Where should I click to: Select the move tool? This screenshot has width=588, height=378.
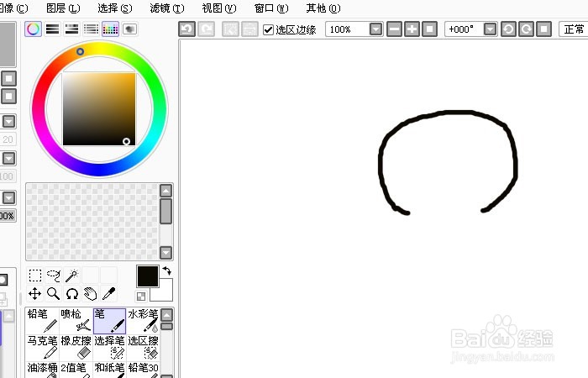[x=35, y=294]
